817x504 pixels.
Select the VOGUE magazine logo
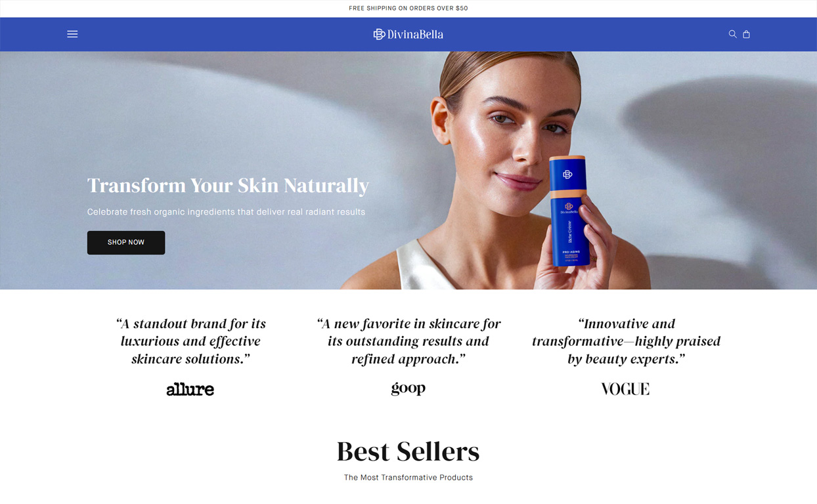point(625,389)
